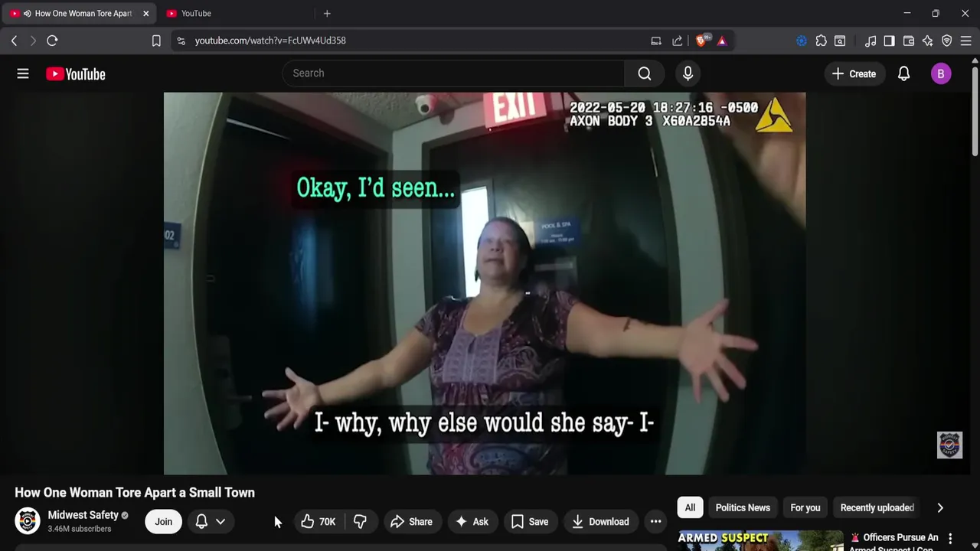The width and height of the screenshot is (980, 551).
Task: Install app / cast icon in address bar
Action: tap(656, 41)
